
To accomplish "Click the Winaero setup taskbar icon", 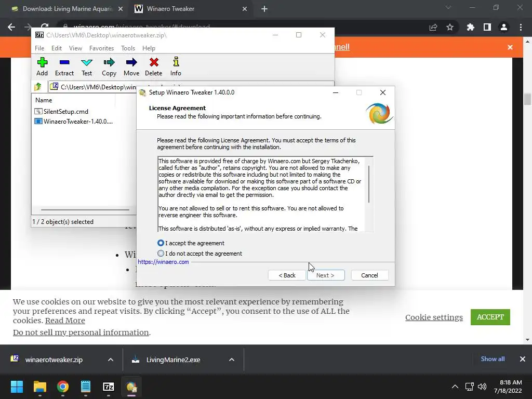I will click(131, 387).
